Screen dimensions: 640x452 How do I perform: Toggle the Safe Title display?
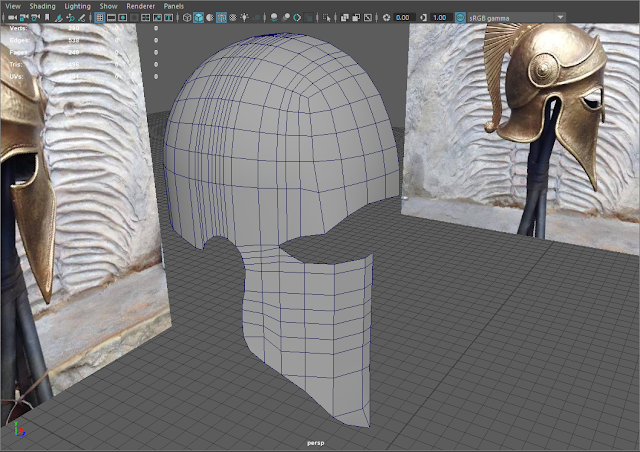tap(169, 18)
